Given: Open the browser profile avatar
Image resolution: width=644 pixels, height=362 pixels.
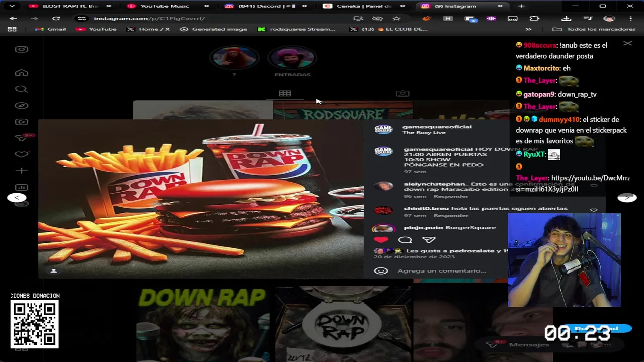Looking at the screenshot, I should pyautogui.click(x=609, y=18).
